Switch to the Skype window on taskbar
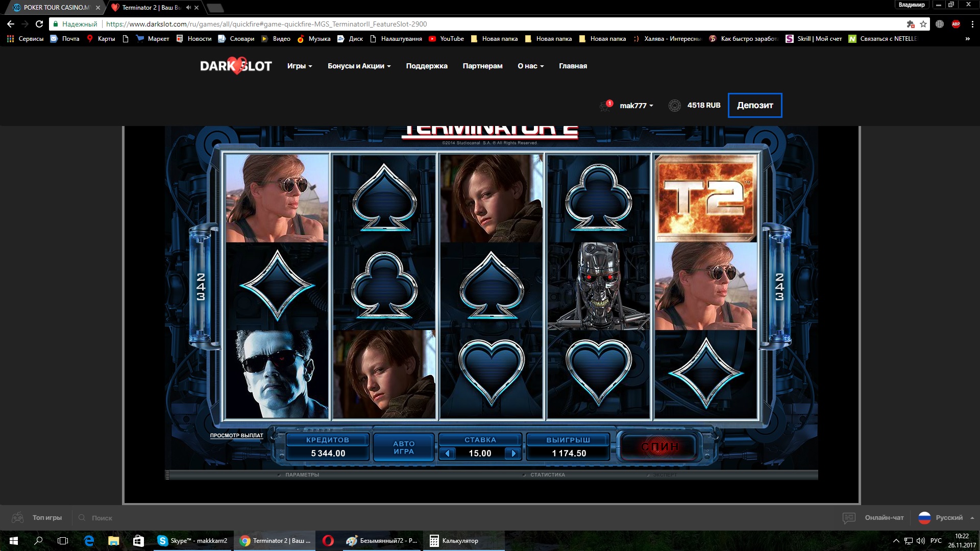 click(193, 541)
